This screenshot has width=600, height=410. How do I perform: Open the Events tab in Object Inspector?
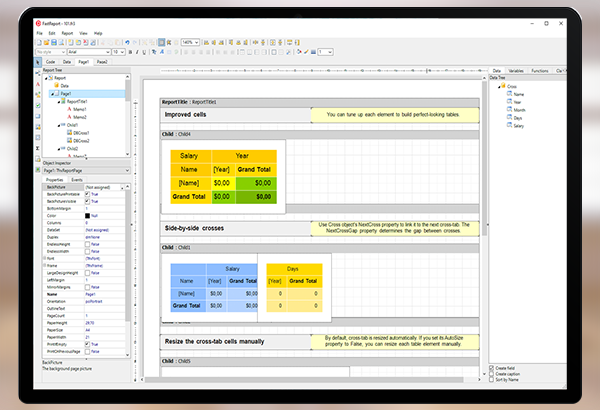pos(76,179)
